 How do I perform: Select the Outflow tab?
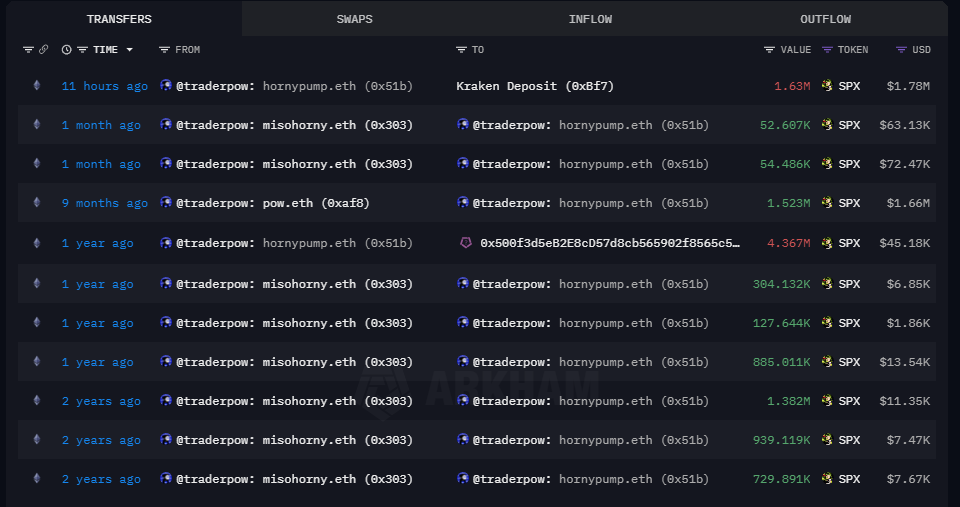[825, 19]
